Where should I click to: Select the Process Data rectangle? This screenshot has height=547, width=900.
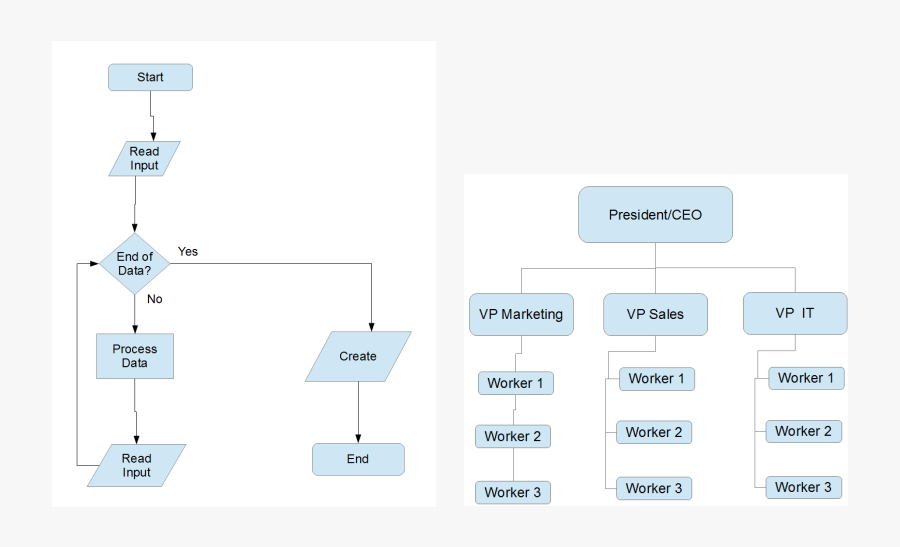click(x=135, y=356)
